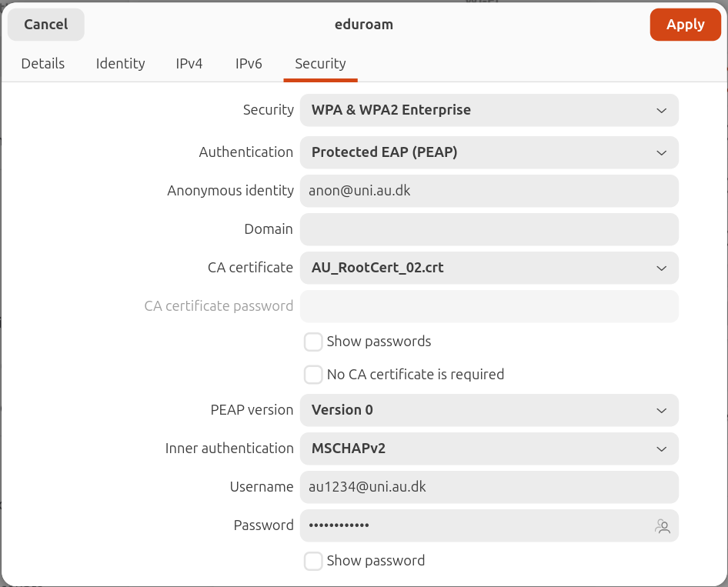Select the IPv6 tab
This screenshot has width=728, height=587.
pos(249,64)
